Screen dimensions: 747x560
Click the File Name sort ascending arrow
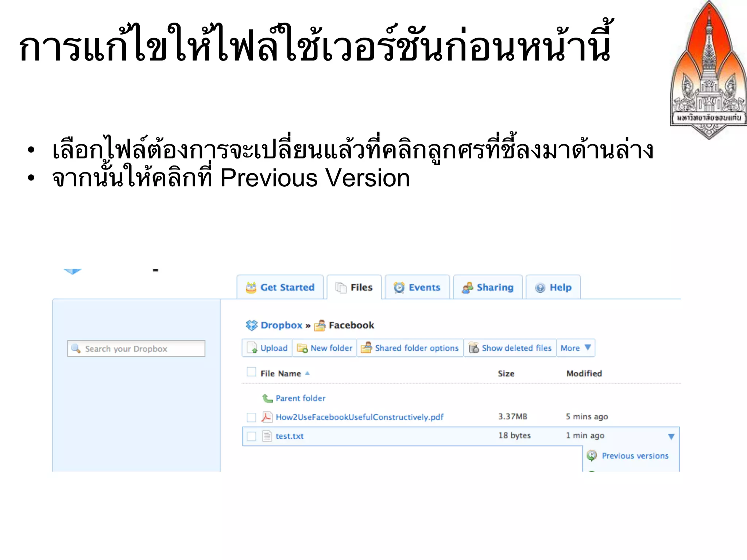(307, 373)
